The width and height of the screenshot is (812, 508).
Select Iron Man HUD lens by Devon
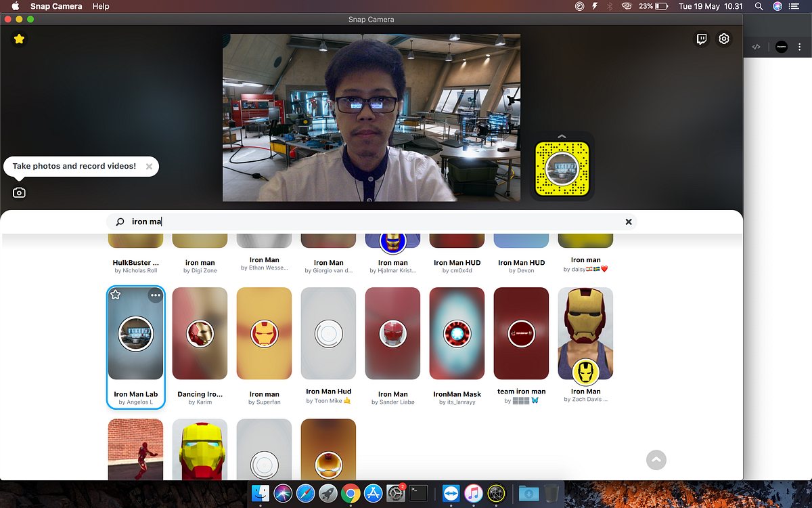[x=522, y=254]
